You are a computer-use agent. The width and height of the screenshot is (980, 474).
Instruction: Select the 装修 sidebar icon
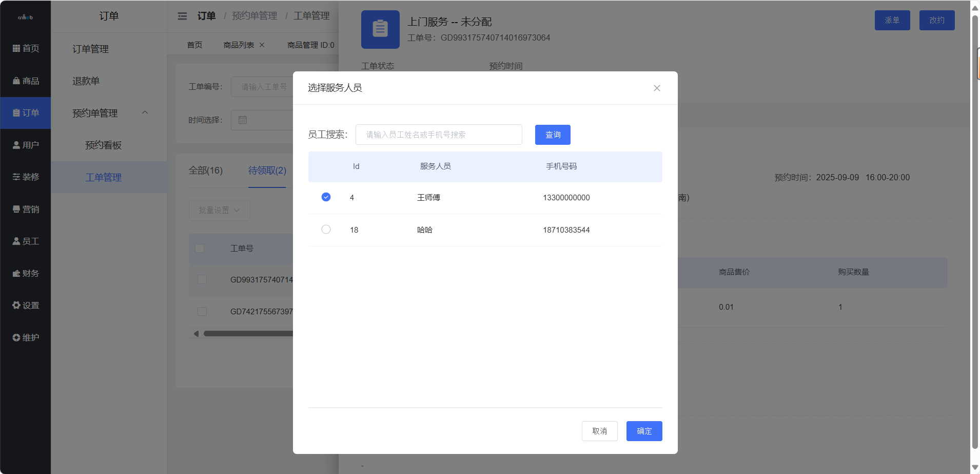coord(26,177)
